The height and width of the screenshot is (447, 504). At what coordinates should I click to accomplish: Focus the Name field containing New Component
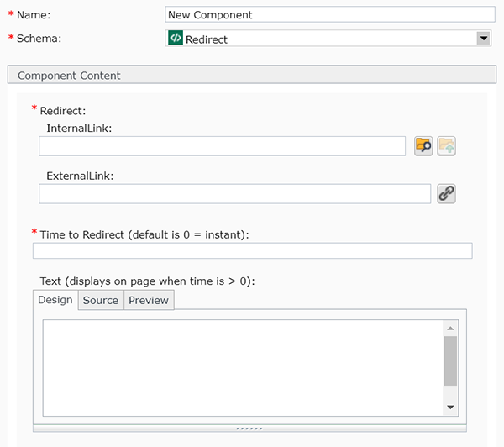click(x=330, y=14)
